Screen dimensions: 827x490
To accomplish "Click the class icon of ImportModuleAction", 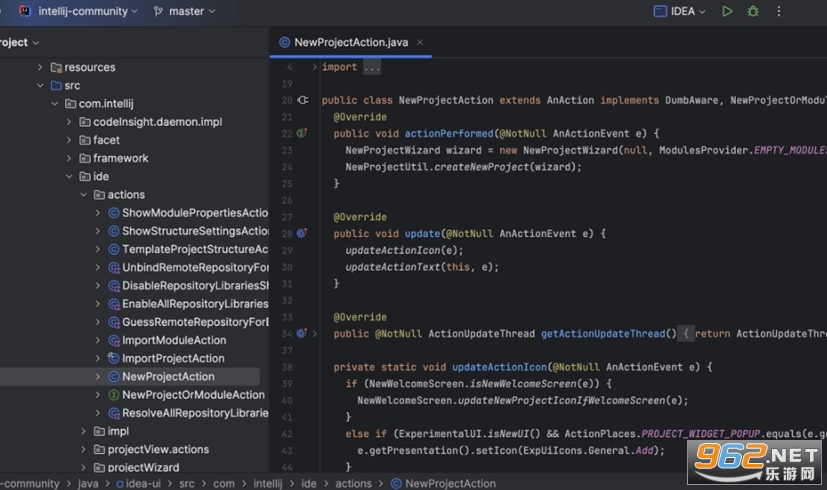I will [113, 340].
